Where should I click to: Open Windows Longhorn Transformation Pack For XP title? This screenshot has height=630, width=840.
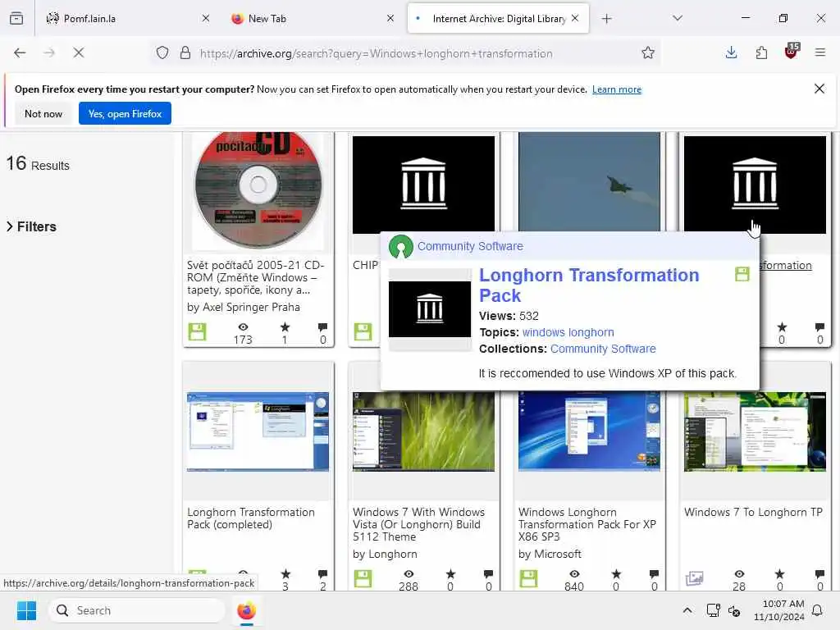click(x=587, y=524)
